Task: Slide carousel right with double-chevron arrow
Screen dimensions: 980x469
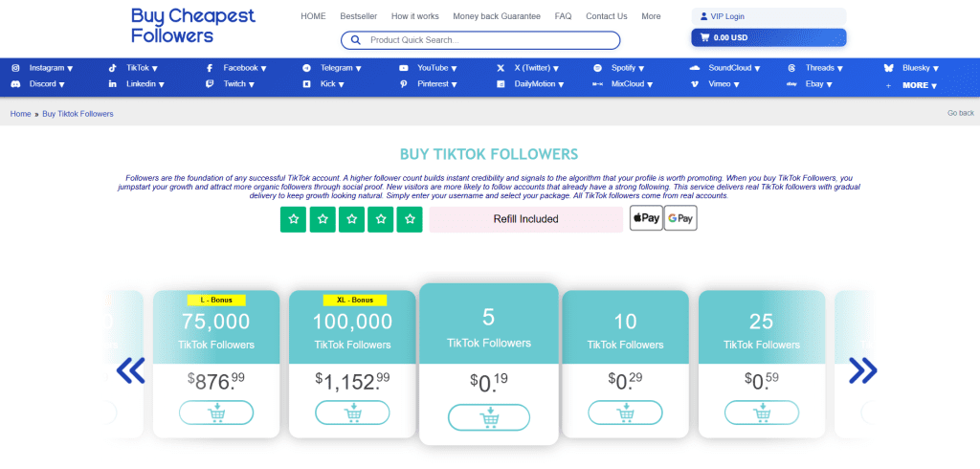Action: (x=862, y=370)
